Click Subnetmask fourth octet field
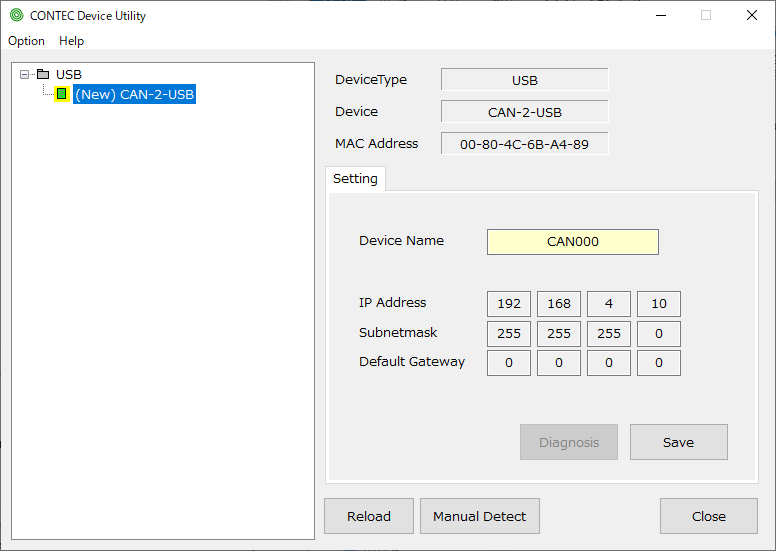The width and height of the screenshot is (776, 551). click(659, 334)
